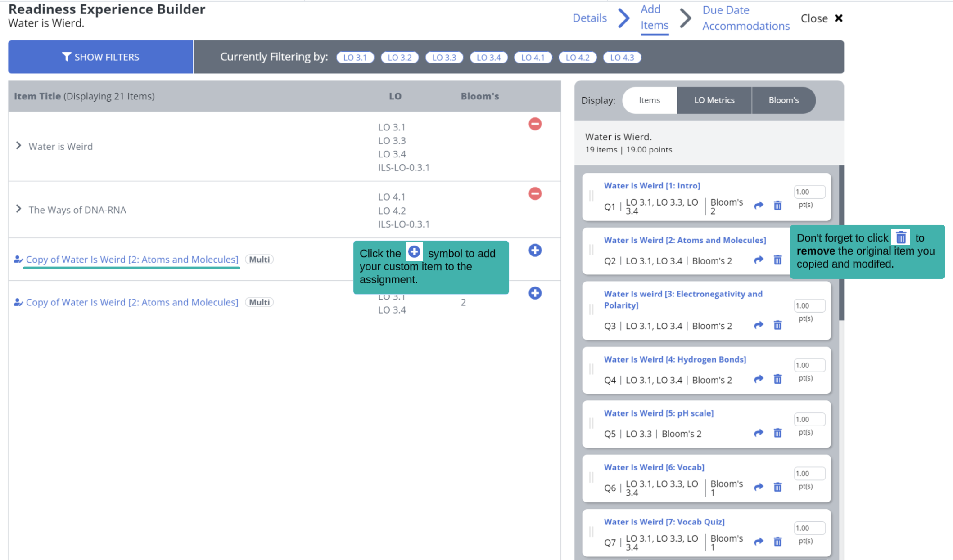Trash the Q5 pH scale item

click(777, 433)
